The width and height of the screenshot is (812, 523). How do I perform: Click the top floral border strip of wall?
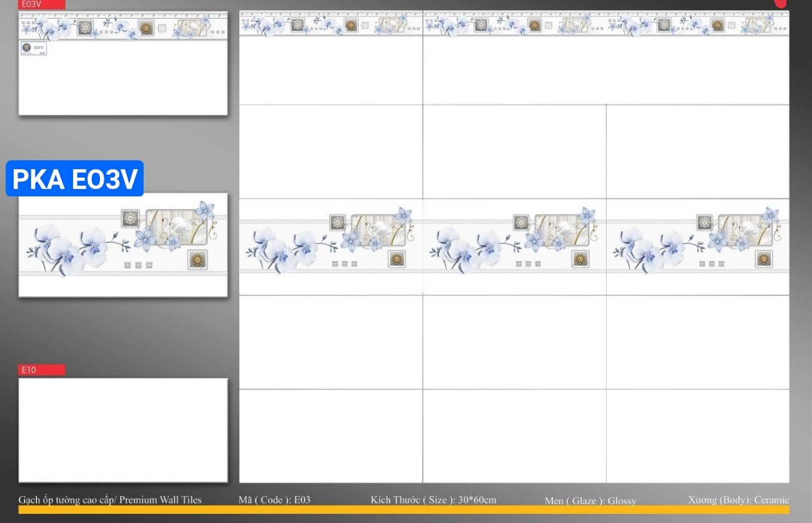pos(514,24)
